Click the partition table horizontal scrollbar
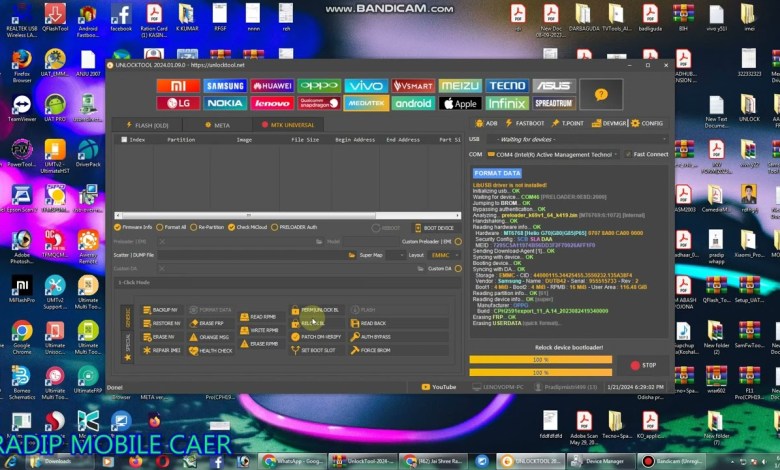The width and height of the screenshot is (780, 470). click(x=288, y=215)
